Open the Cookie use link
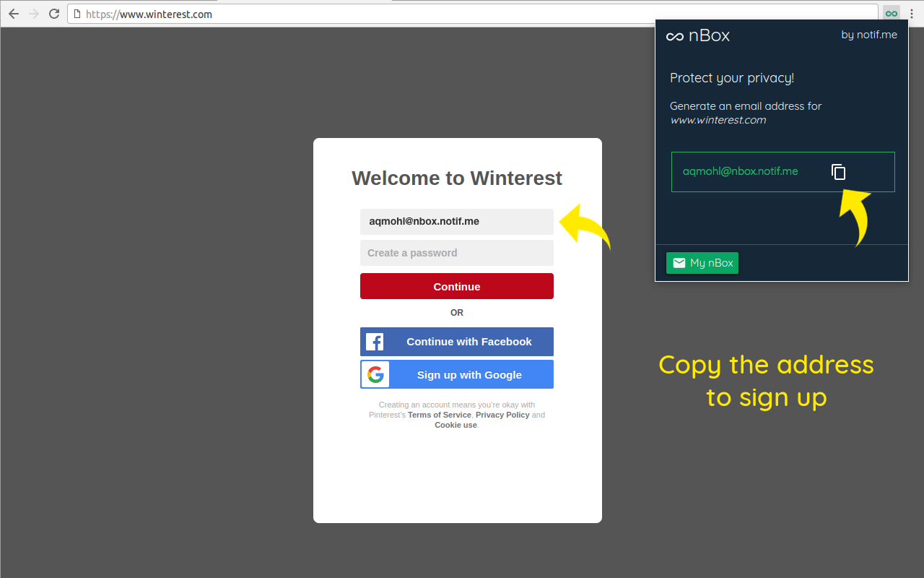Image resolution: width=924 pixels, height=578 pixels. click(456, 425)
